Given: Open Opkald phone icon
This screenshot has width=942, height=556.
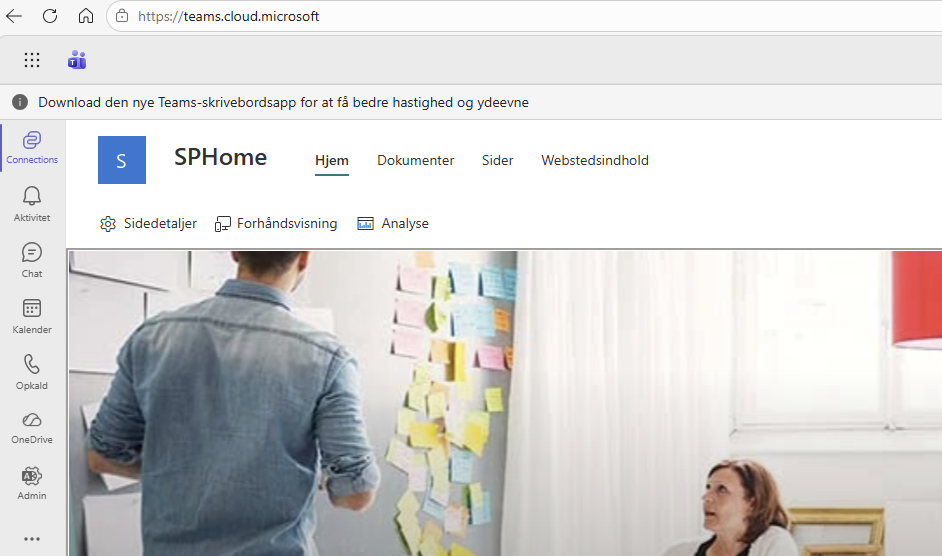Looking at the screenshot, I should click(x=32, y=371).
